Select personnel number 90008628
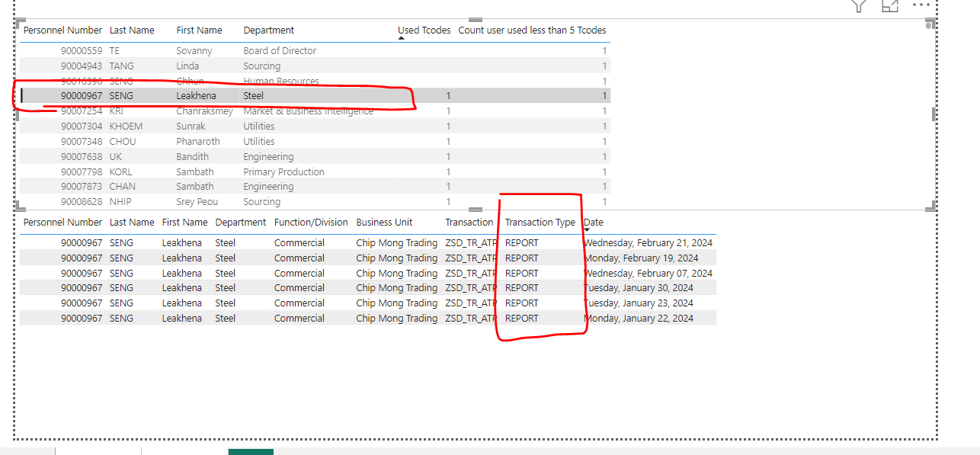 pos(82,202)
